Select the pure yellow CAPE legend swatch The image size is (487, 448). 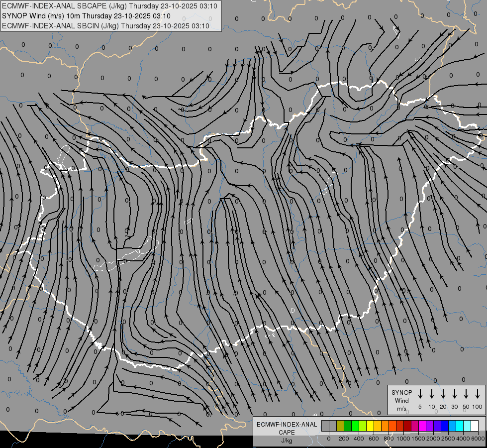[370, 426]
